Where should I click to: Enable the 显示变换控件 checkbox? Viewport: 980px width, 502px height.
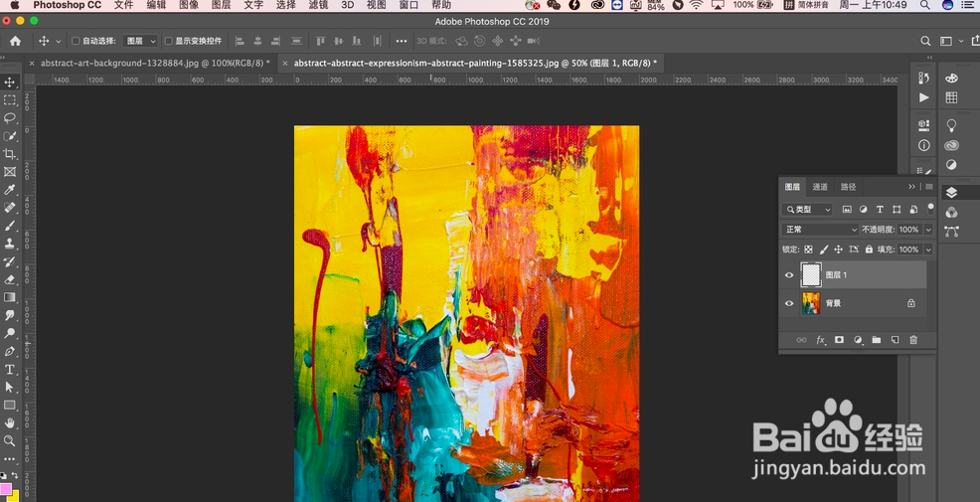[168, 41]
